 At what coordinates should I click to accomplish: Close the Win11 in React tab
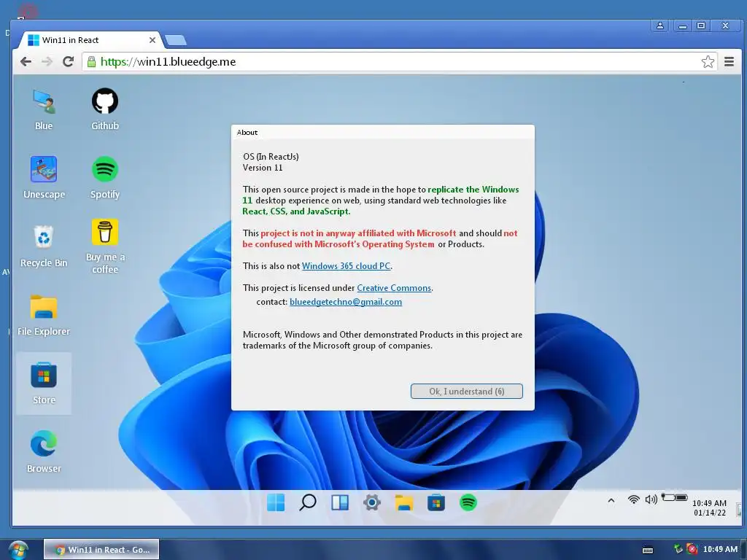(152, 40)
